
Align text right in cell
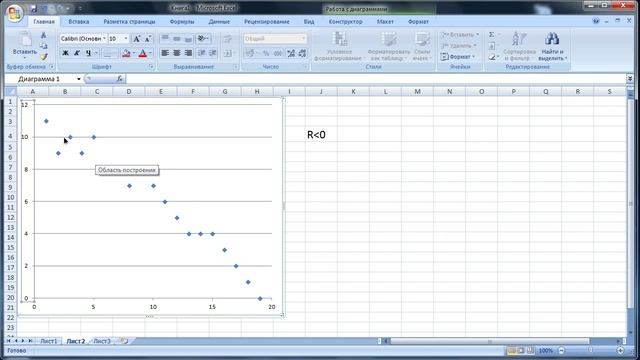(x=188, y=53)
